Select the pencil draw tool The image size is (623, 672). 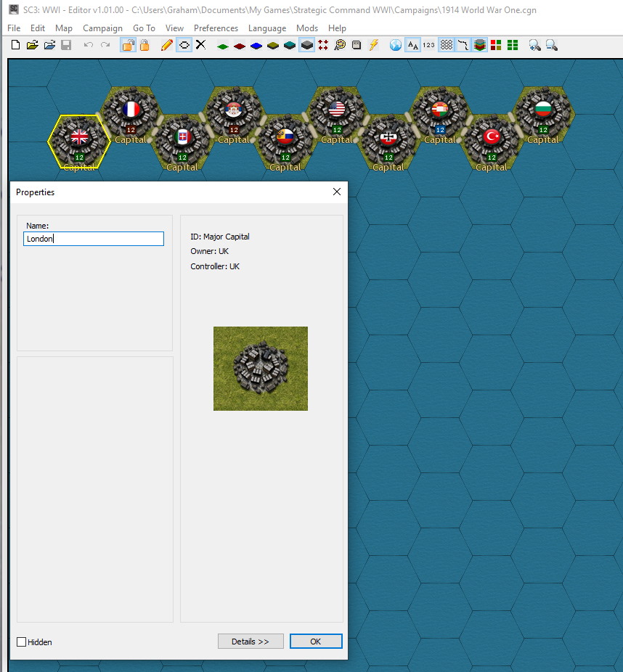167,45
